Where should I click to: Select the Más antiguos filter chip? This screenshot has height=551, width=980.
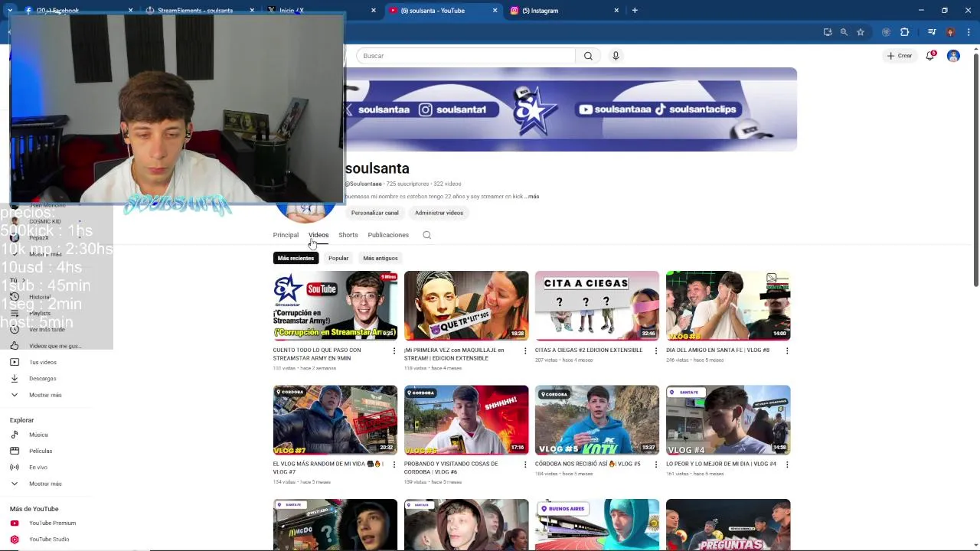[x=381, y=259]
